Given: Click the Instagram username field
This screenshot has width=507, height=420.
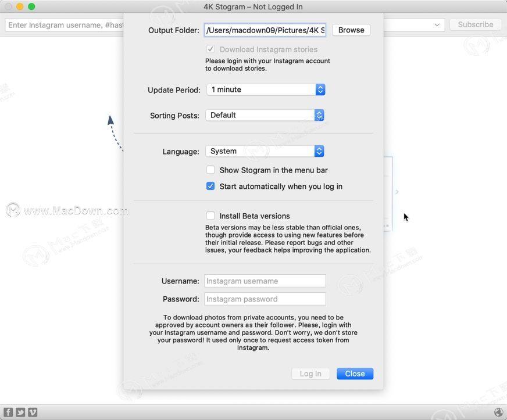Looking at the screenshot, I should tap(265, 281).
